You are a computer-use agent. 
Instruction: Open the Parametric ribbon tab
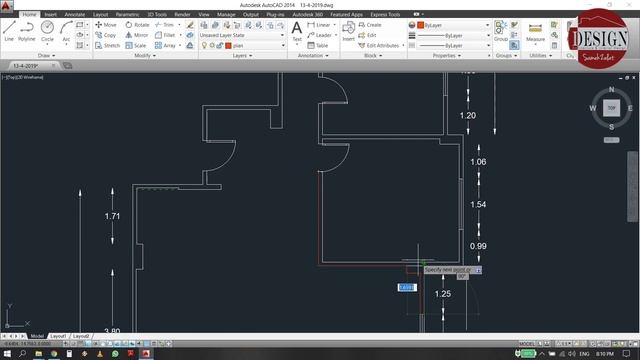[x=127, y=14]
